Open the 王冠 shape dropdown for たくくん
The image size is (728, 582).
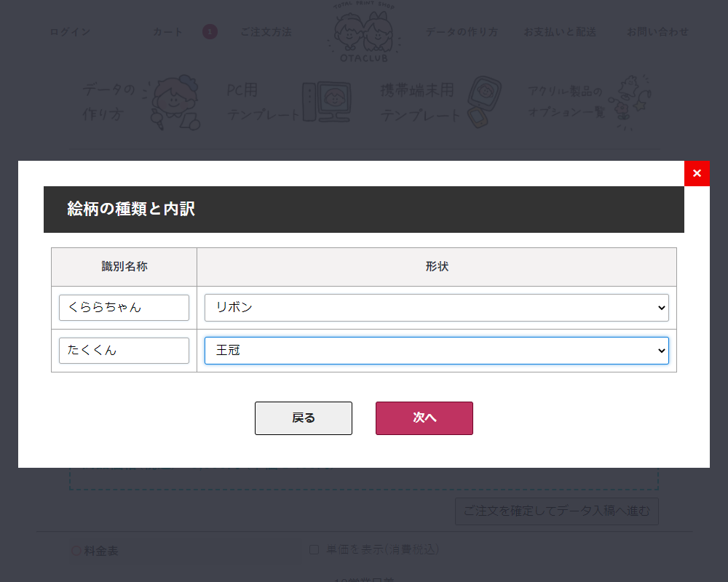click(x=437, y=350)
